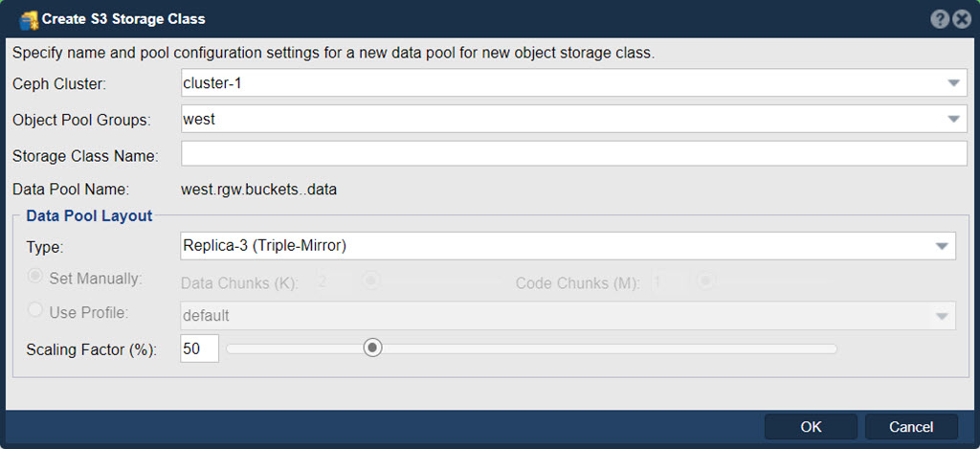
Task: Click the OK button
Action: pos(811,427)
